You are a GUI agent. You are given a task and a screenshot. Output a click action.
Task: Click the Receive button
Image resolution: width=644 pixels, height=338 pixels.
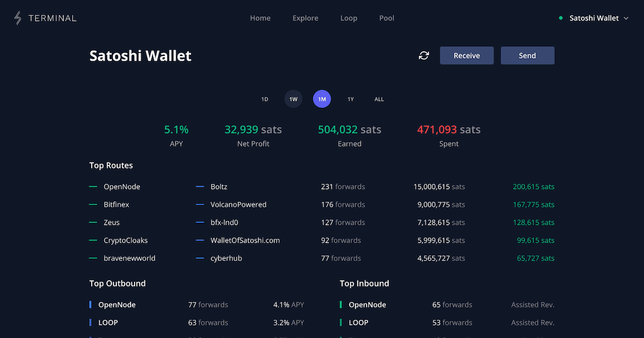coord(467,55)
